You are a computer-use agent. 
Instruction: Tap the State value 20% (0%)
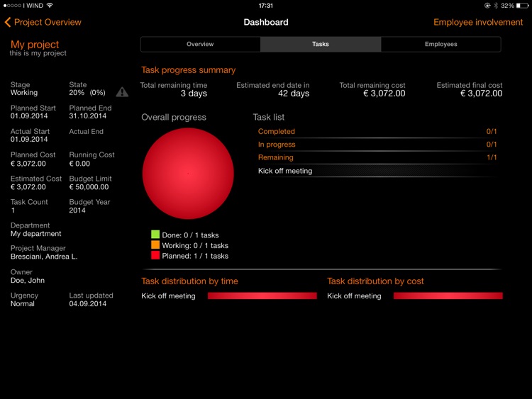pos(87,93)
